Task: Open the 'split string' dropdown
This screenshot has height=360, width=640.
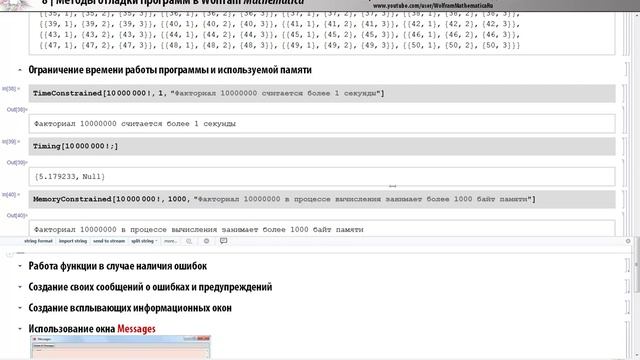Action: point(144,241)
